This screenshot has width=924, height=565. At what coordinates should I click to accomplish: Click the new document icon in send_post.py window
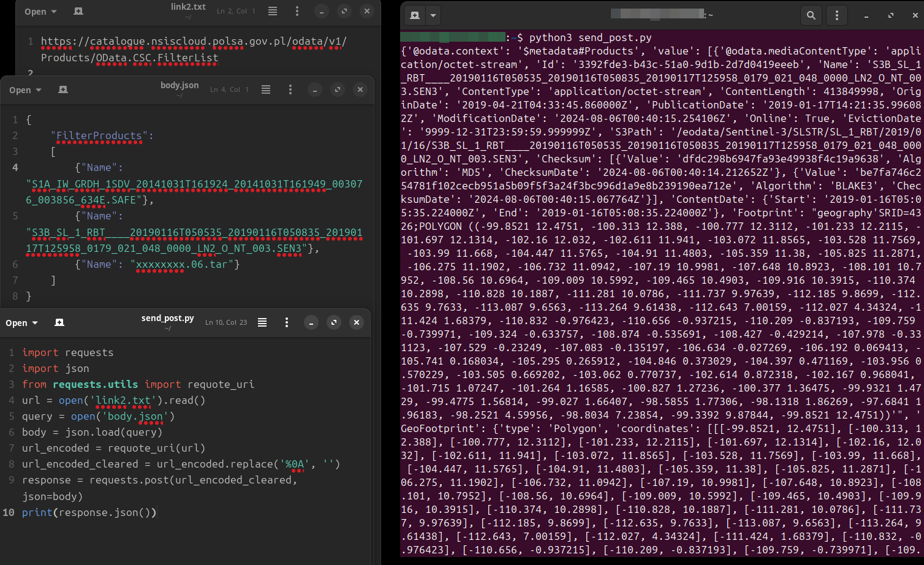pyautogui.click(x=59, y=322)
